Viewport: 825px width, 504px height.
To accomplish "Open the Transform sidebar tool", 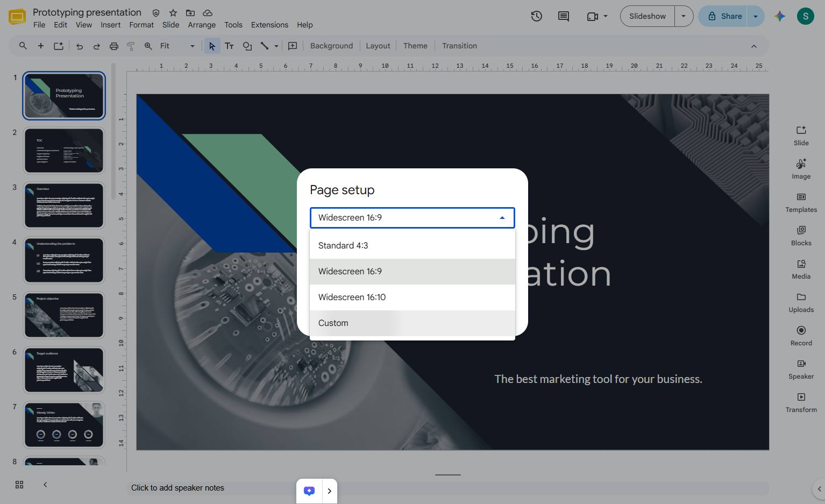I will 801,402.
